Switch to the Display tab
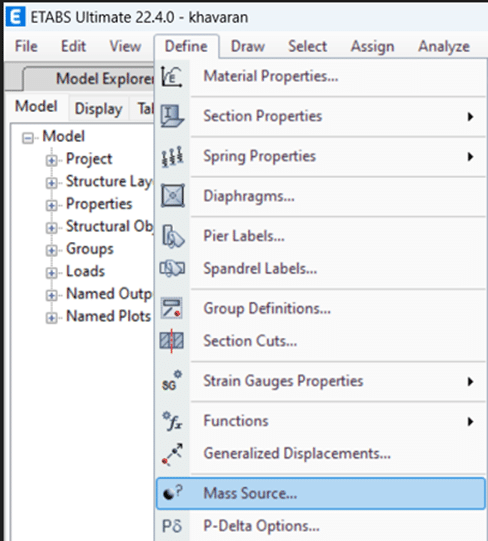The height and width of the screenshot is (541, 488). click(98, 109)
